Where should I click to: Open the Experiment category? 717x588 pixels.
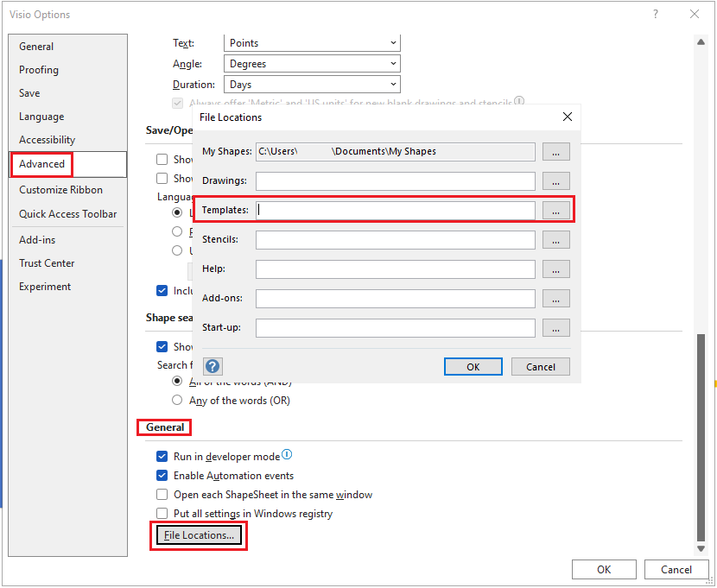(x=67, y=287)
